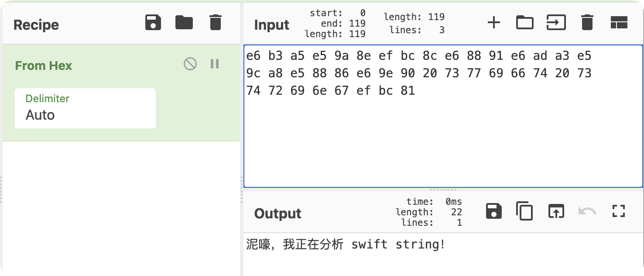Click the decoded output text
644x276 pixels.
(x=345, y=245)
